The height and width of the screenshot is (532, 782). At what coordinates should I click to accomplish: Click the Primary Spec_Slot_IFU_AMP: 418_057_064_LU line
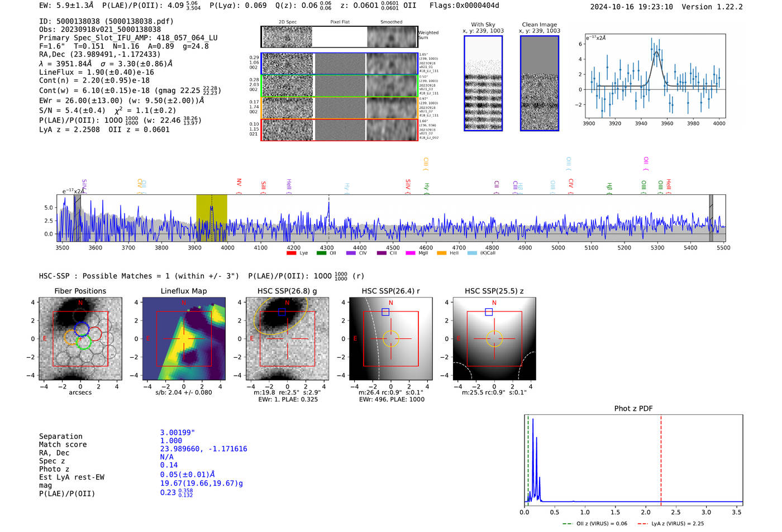click(128, 38)
